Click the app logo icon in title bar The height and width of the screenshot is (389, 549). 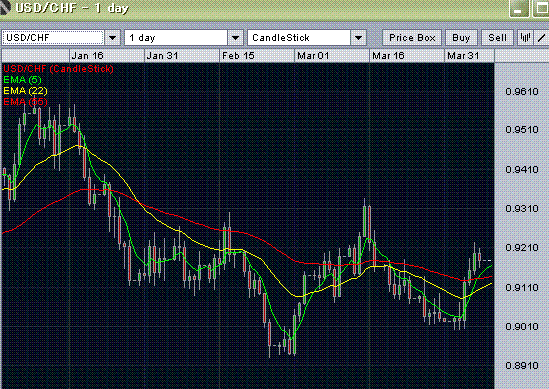pyautogui.click(x=5, y=7)
